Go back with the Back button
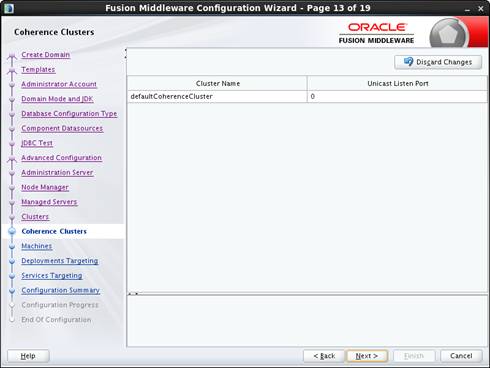This screenshot has width=490, height=368. pyautogui.click(x=324, y=356)
